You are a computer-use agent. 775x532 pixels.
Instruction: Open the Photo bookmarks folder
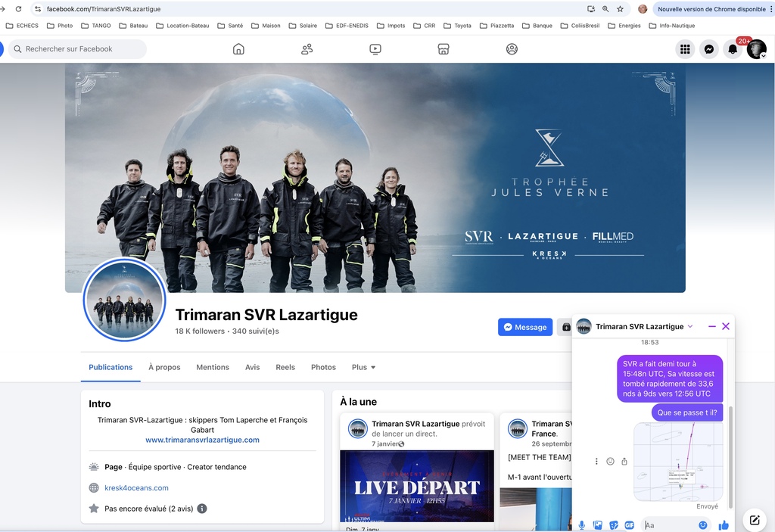pyautogui.click(x=60, y=26)
